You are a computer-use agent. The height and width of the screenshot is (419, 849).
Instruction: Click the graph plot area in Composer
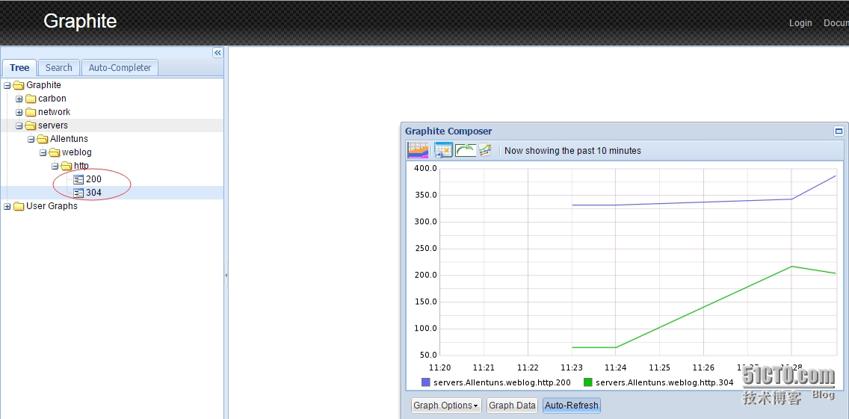tap(639, 261)
